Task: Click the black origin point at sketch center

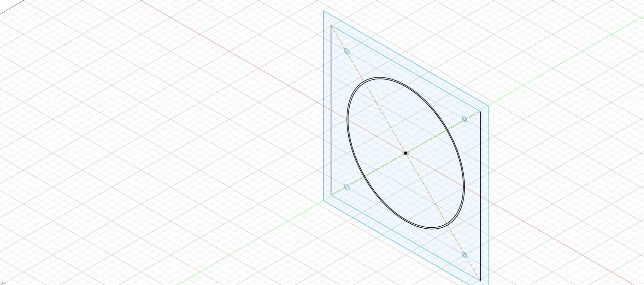Action: pos(406,153)
